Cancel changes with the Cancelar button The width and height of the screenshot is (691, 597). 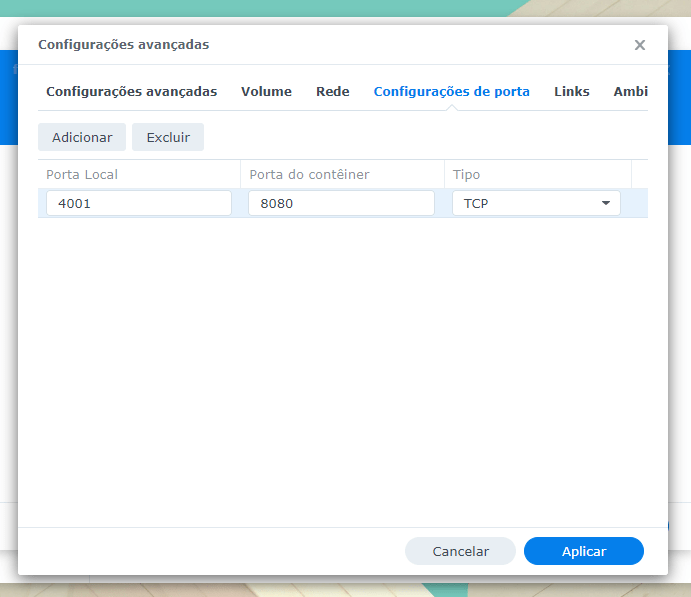click(x=460, y=551)
